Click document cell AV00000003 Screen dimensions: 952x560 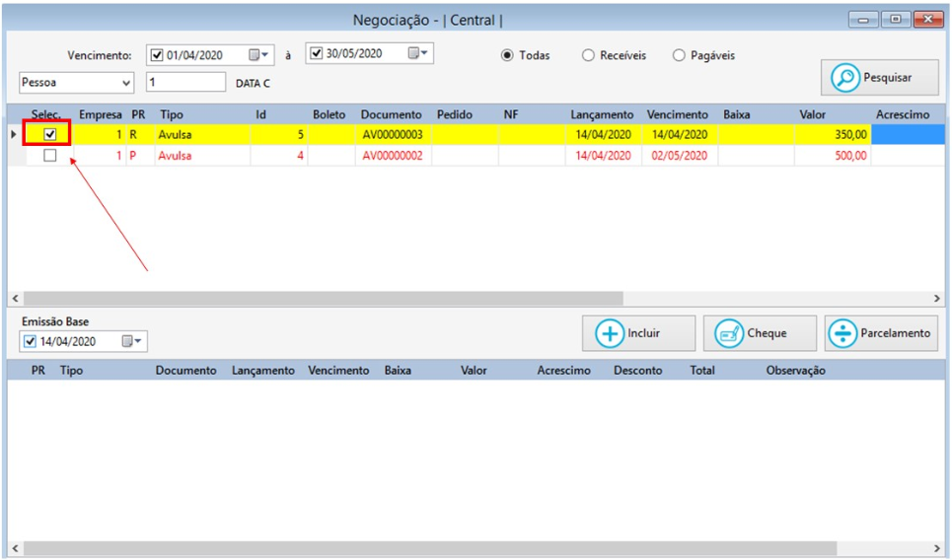[393, 135]
